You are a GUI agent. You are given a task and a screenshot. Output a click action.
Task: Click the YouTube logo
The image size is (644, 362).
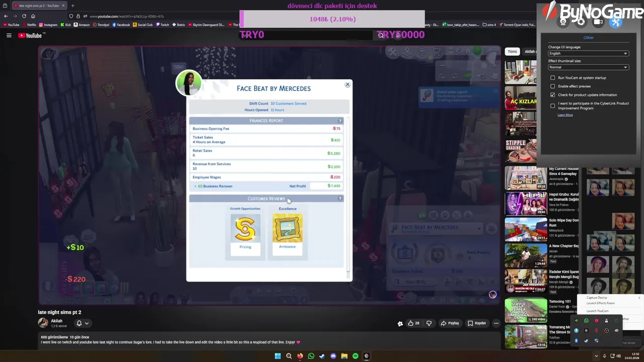pos(31,35)
